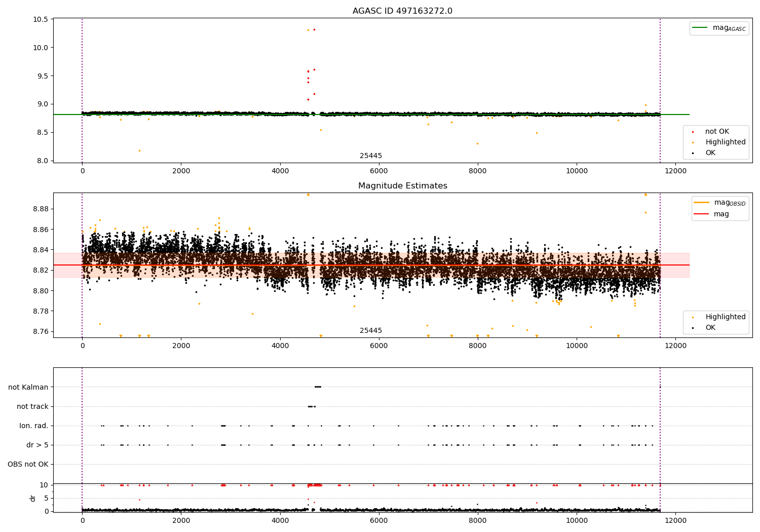Click the red 'not OK' legend marker
Image resolution: width=760 pixels, height=532 pixels.
(693, 132)
